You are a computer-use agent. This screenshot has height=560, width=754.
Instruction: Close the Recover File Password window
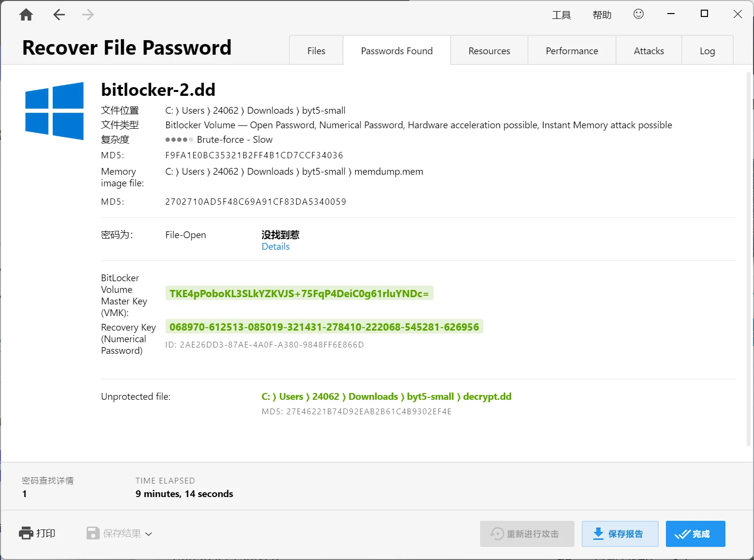tap(738, 14)
